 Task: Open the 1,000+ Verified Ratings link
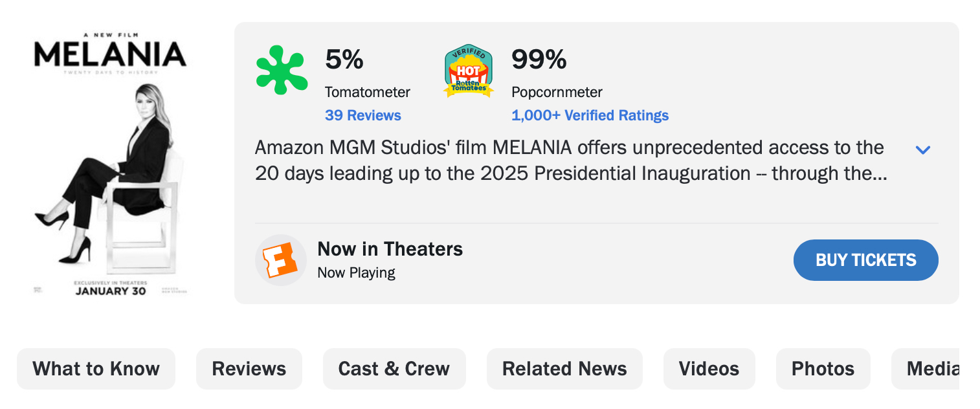click(590, 116)
